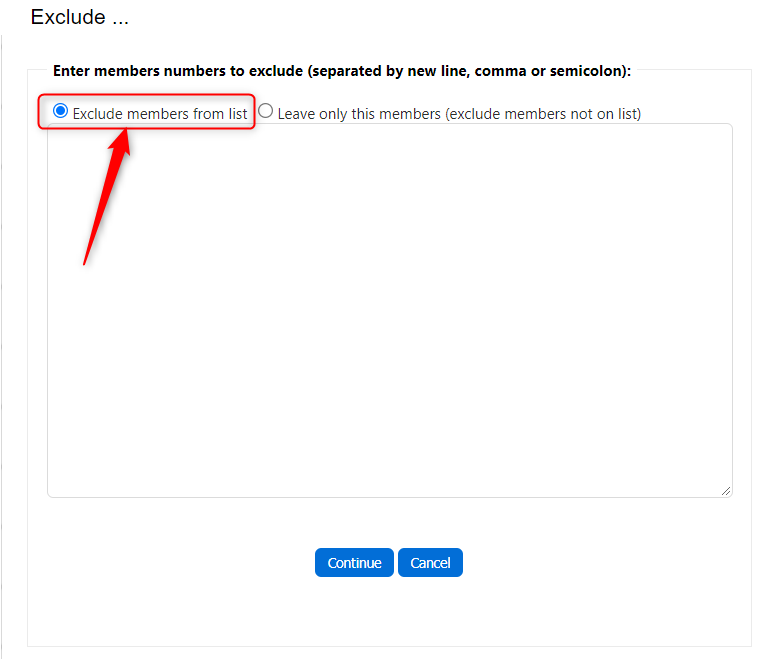Click the word 'Cancel' on the blue button

[430, 563]
